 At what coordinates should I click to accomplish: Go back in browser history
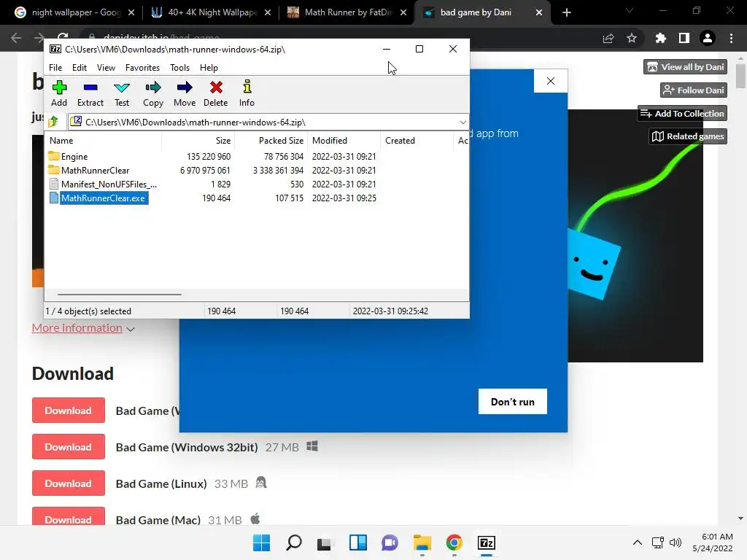click(16, 38)
